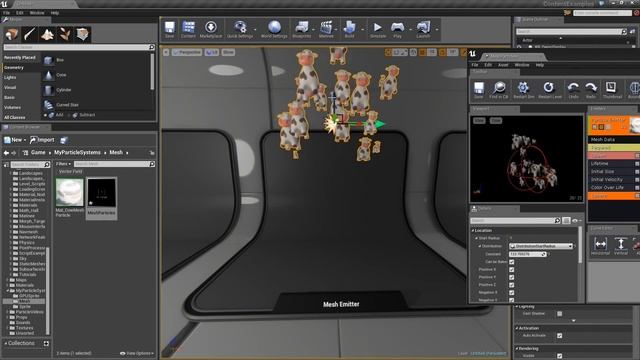Select the Landscape mode icon
This screenshot has height=360, width=640.
47,34
